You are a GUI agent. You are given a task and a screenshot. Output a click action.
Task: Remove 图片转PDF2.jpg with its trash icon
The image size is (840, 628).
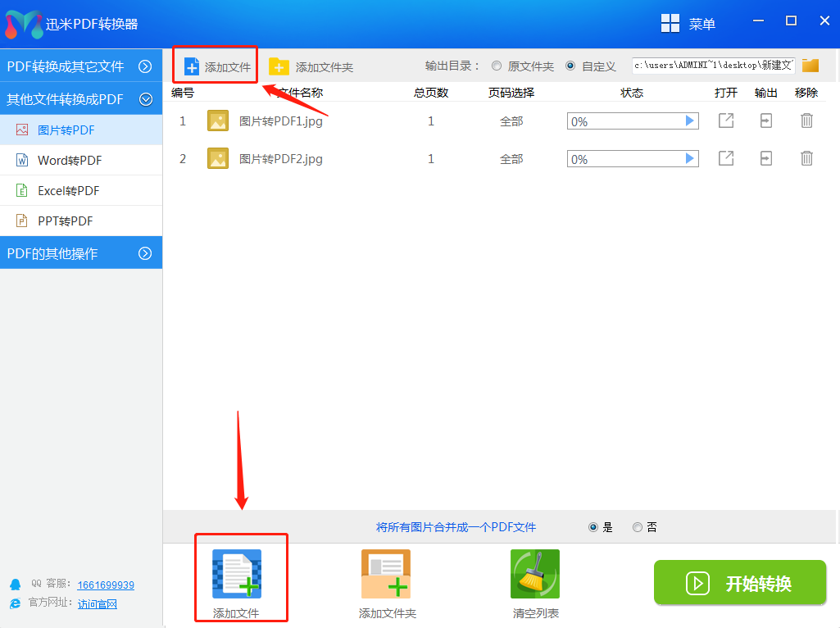coord(806,158)
